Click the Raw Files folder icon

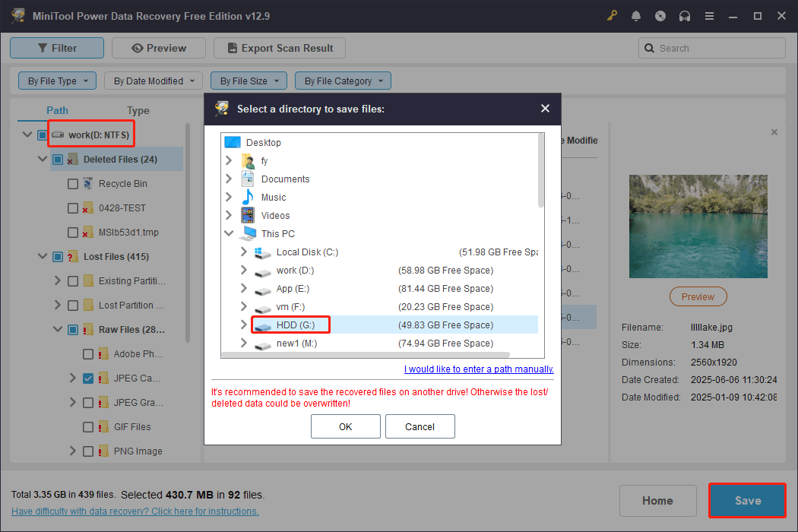tap(88, 330)
